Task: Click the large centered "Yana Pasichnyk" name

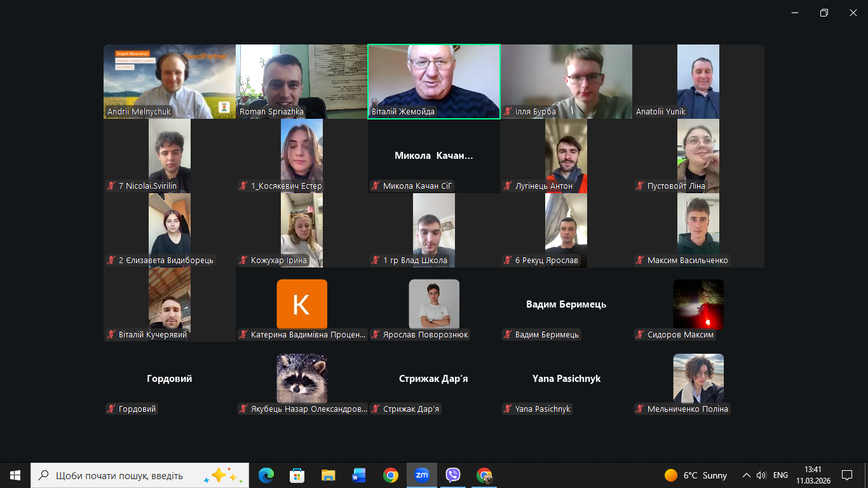Action: (x=566, y=379)
